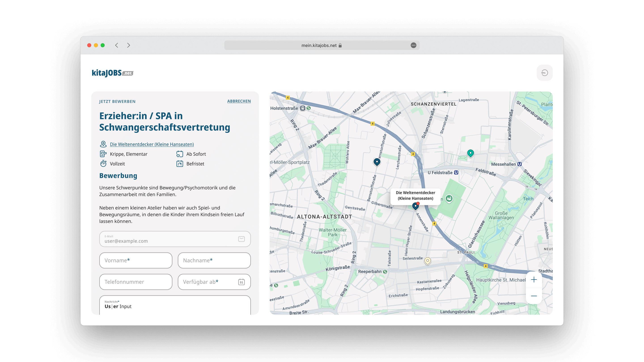
Task: Click the yellow map pin near Seilerstraße
Action: (x=428, y=261)
